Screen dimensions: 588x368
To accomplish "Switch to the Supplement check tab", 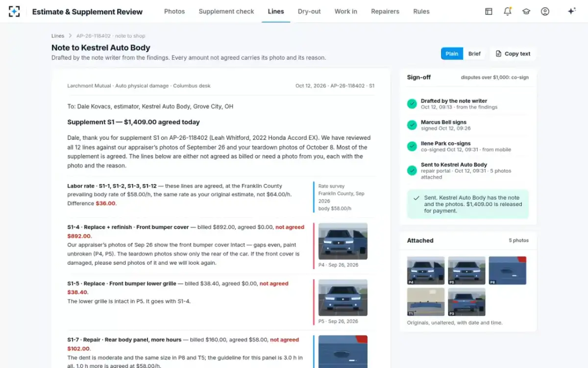I will [226, 11].
